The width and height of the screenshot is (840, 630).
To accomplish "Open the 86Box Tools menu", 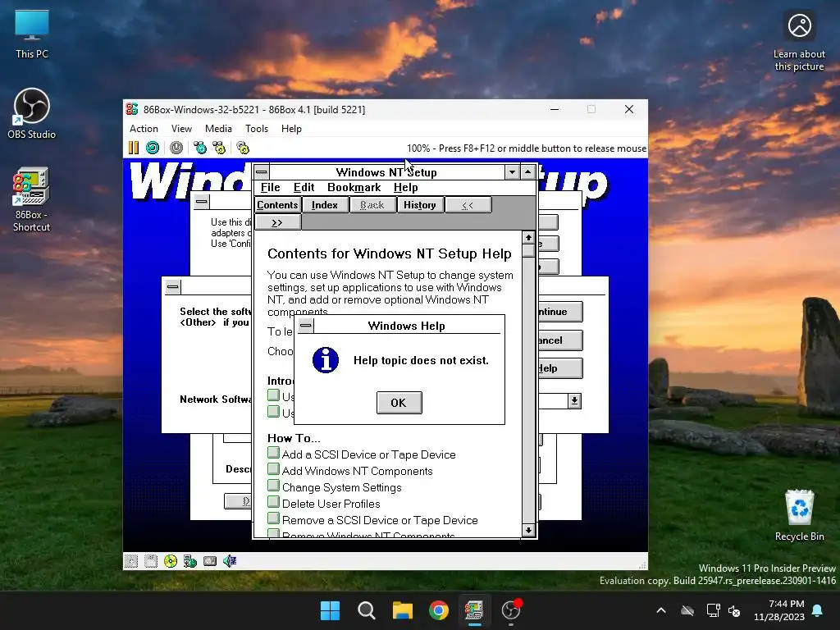I will 257,129.
